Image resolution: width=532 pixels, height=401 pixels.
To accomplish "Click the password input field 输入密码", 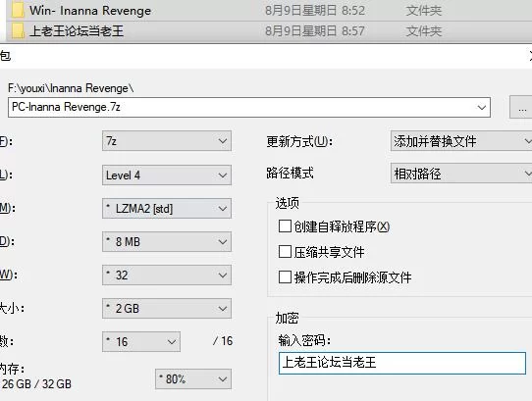I will pos(402,363).
